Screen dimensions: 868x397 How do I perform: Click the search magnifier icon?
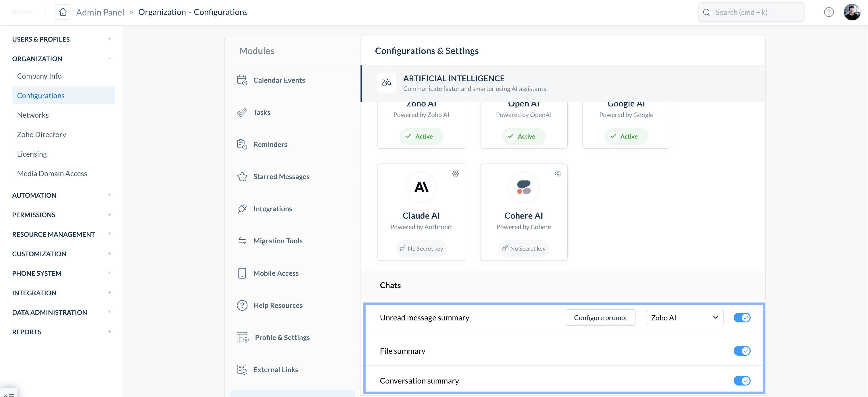[x=707, y=12]
